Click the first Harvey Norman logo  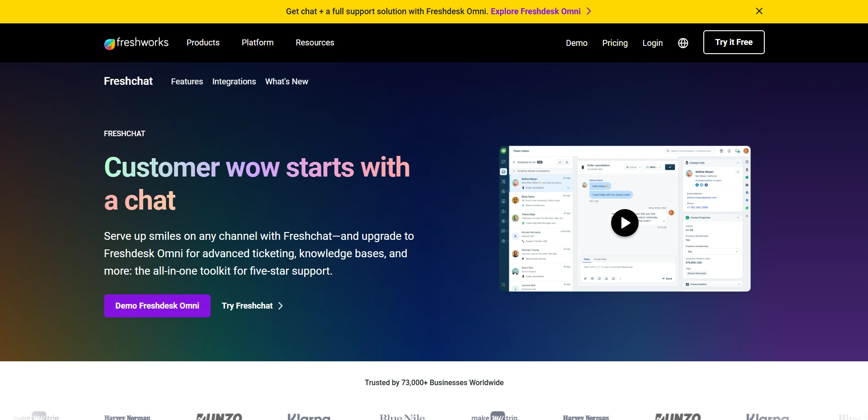click(x=127, y=417)
